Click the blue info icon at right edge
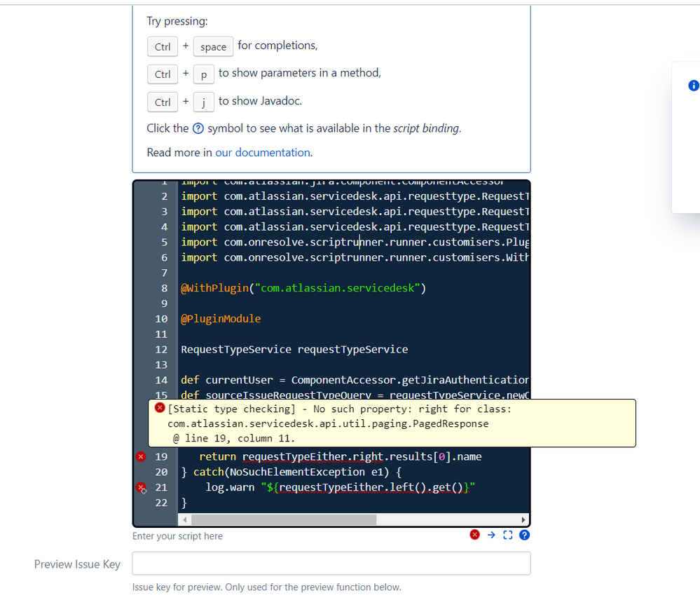 pyautogui.click(x=694, y=86)
